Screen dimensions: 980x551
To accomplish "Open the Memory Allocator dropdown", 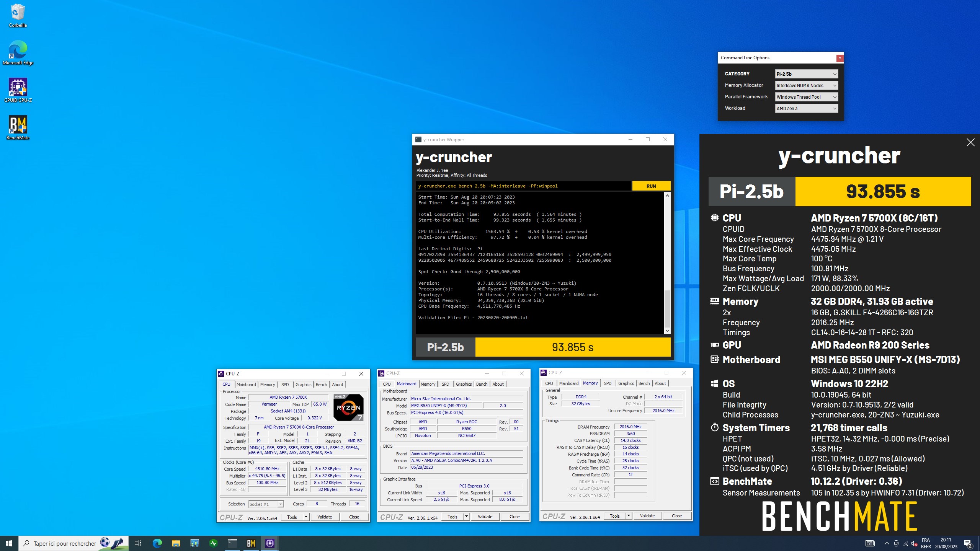I will coord(807,85).
